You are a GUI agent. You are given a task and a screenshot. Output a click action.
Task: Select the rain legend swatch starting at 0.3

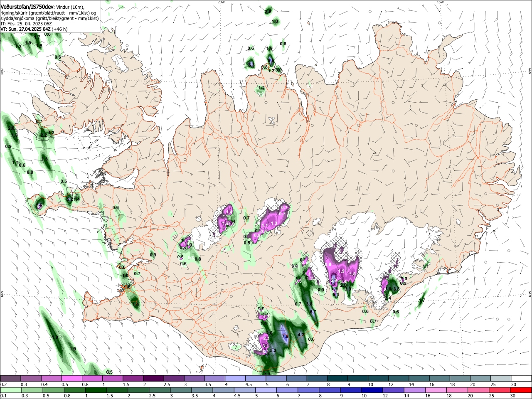[x=32, y=390]
